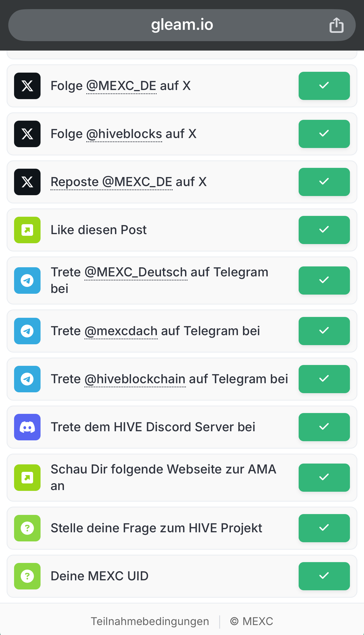
Task: Click the X icon beside Folge @MEXC_DE
Action: pos(27,86)
